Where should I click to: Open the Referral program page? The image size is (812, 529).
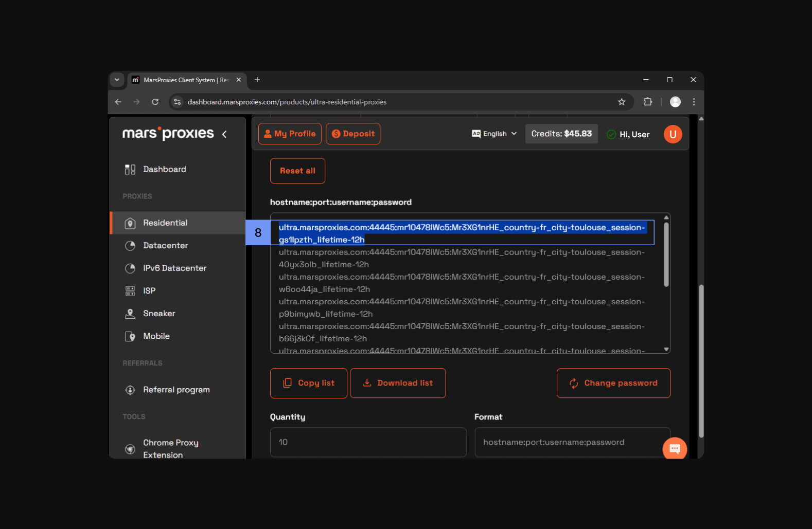coord(178,390)
